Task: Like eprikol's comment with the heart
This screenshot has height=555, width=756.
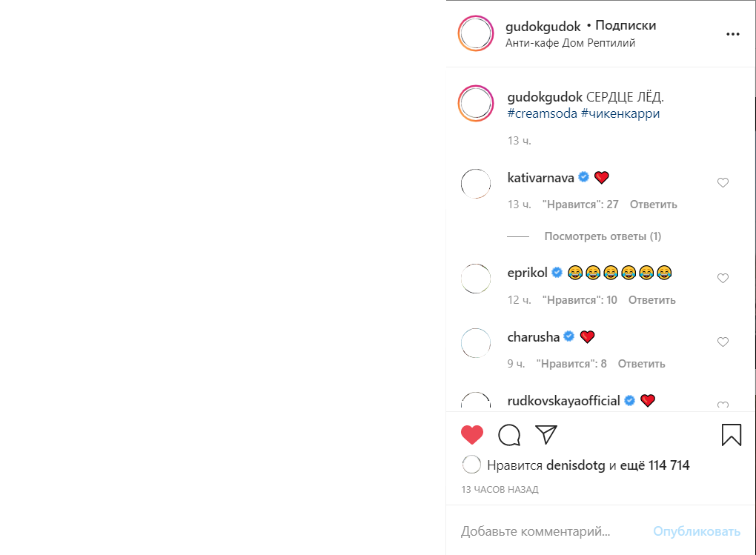Action: 723,278
